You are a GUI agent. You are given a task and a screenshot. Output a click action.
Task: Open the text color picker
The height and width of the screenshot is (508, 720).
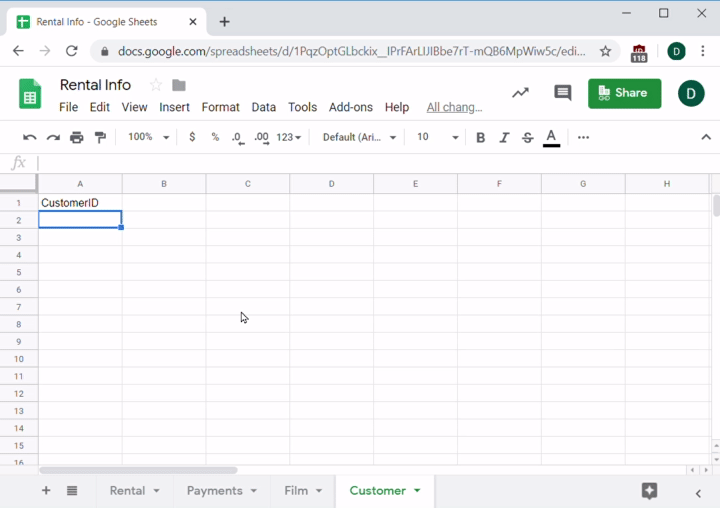pos(551,137)
